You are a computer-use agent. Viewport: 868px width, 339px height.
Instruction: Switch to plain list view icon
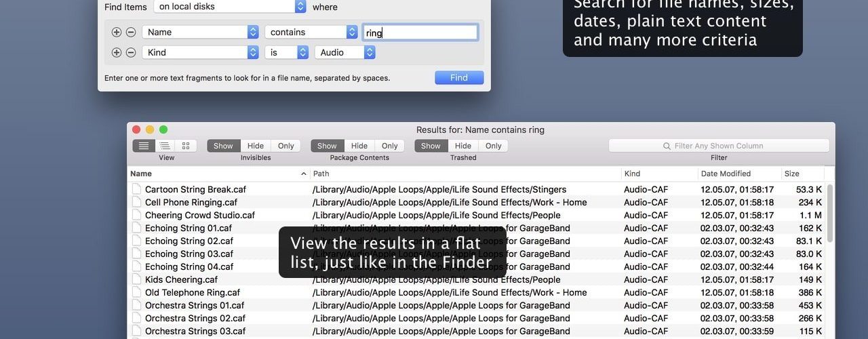(143, 146)
